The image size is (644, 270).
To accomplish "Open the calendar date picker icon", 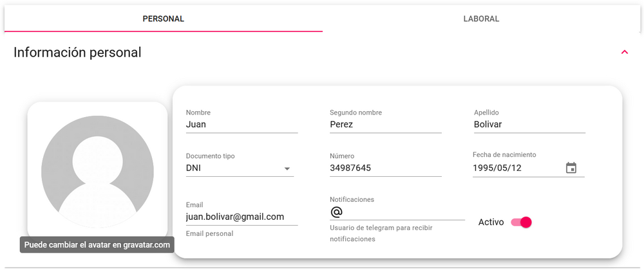I will 571,168.
